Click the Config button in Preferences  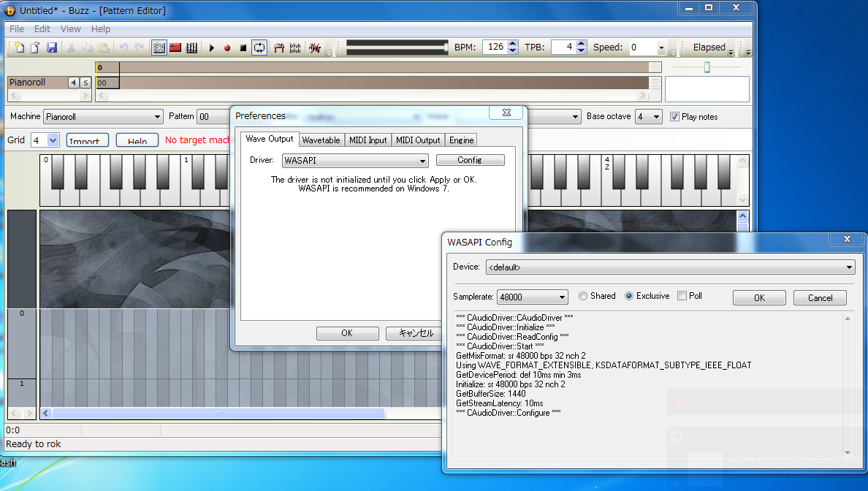coord(470,160)
